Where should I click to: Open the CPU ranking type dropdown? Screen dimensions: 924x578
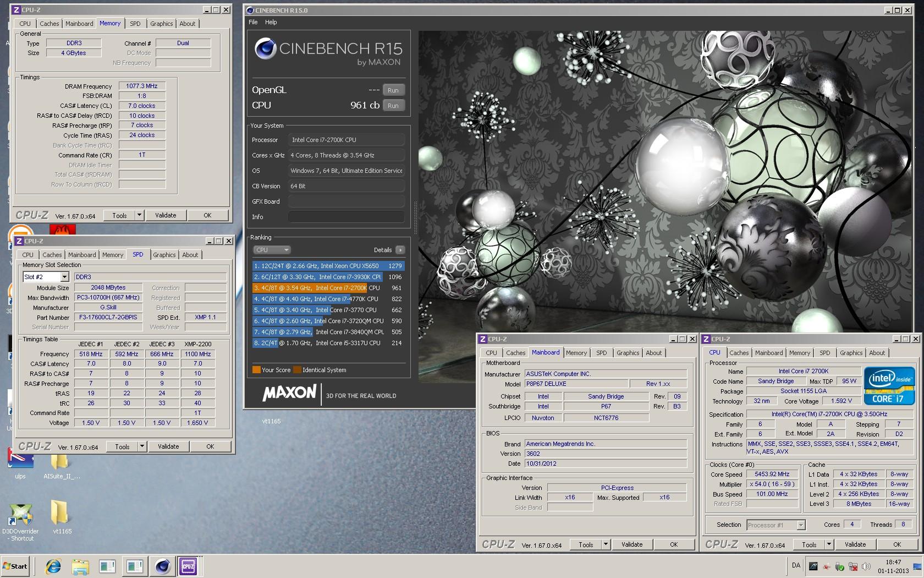(272, 250)
